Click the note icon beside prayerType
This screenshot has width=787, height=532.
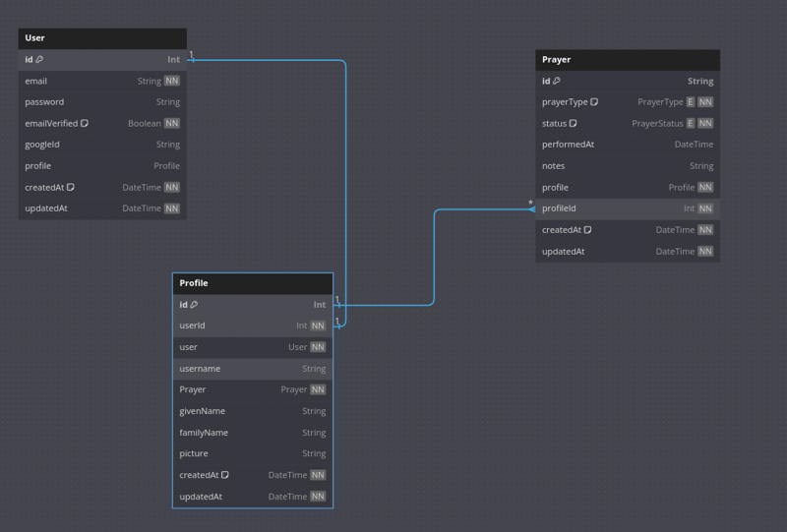click(x=594, y=102)
